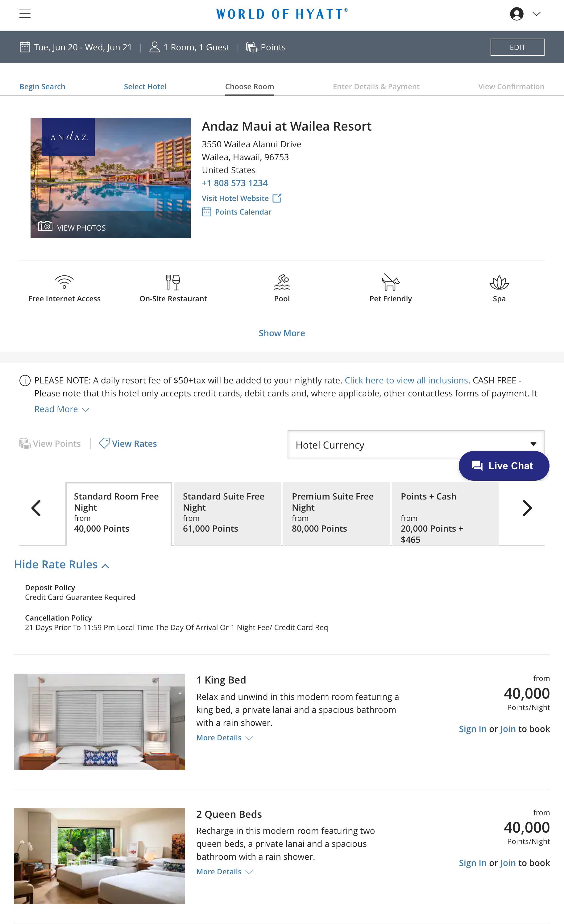
Task: Open the user account profile icon
Action: pyautogui.click(x=516, y=14)
